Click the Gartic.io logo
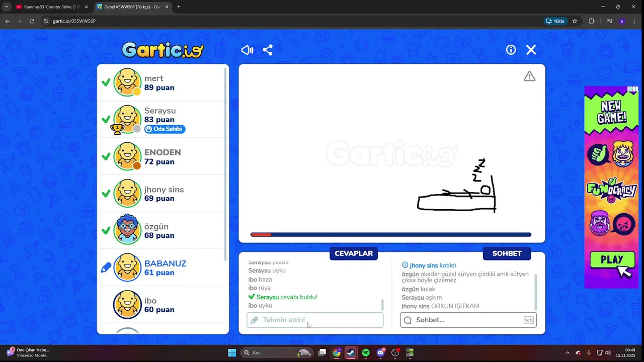Image resolution: width=644 pixels, height=362 pixels. [x=163, y=50]
